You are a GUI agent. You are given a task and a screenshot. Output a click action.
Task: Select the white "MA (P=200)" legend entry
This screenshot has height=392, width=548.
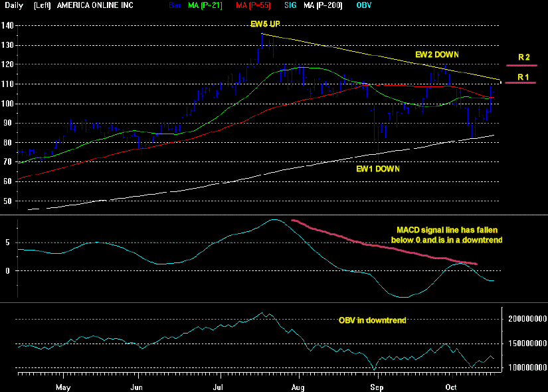point(323,5)
